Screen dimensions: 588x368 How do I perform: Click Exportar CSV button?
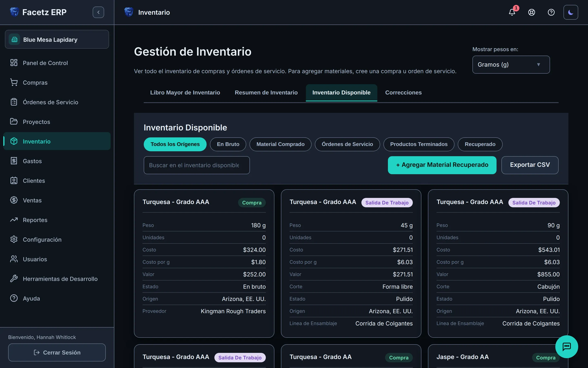[x=530, y=165]
